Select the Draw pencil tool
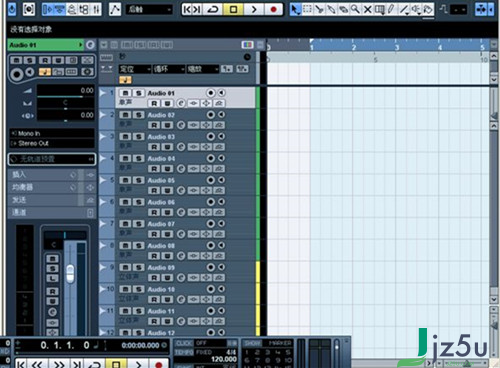 click(391, 9)
